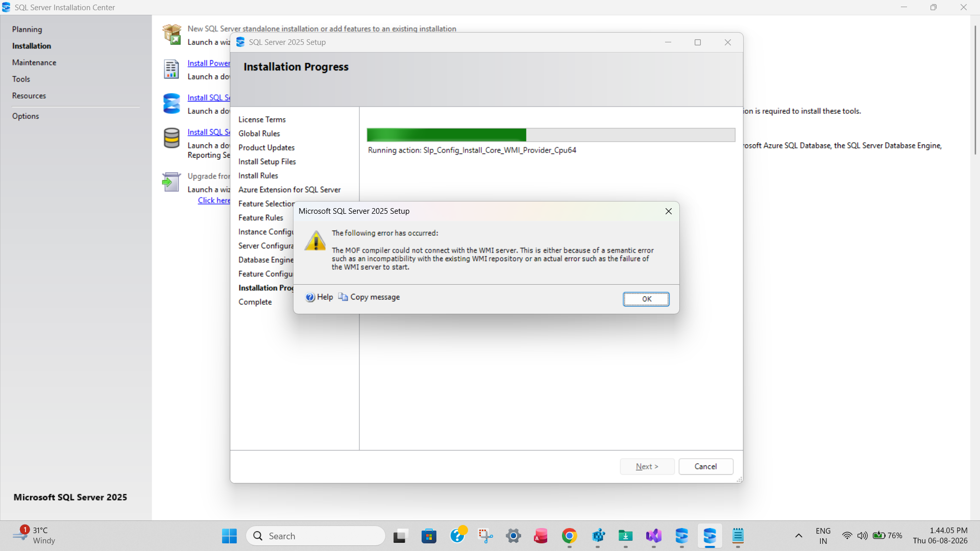
Task: Click the 'Running action: Slp_Config_Install_Core_WMI_Provider_Cpu64' status text
Action: coord(472,151)
